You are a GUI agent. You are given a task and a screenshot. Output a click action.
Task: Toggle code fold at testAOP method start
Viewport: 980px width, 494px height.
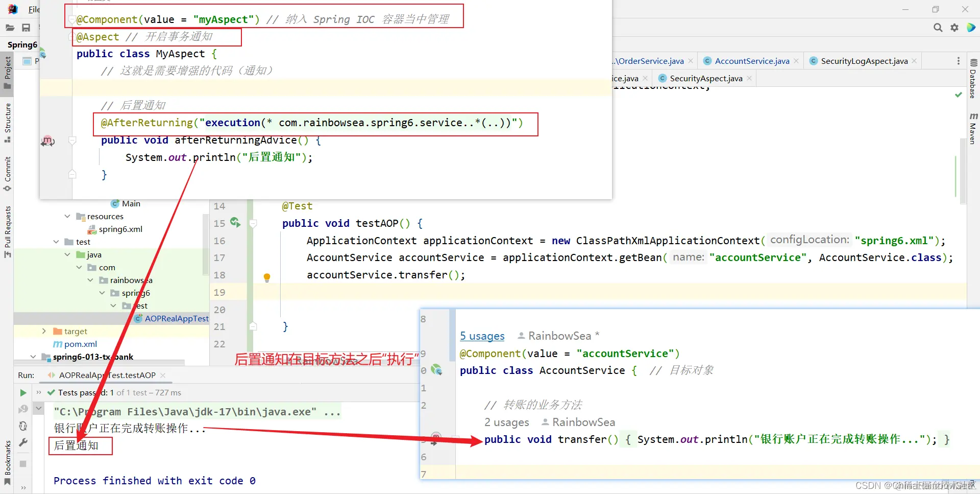coord(253,223)
